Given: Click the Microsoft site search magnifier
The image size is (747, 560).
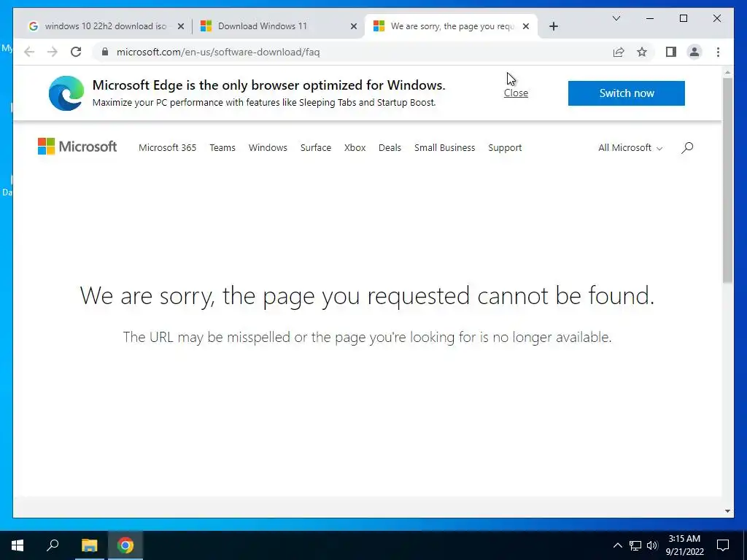Looking at the screenshot, I should pyautogui.click(x=687, y=147).
